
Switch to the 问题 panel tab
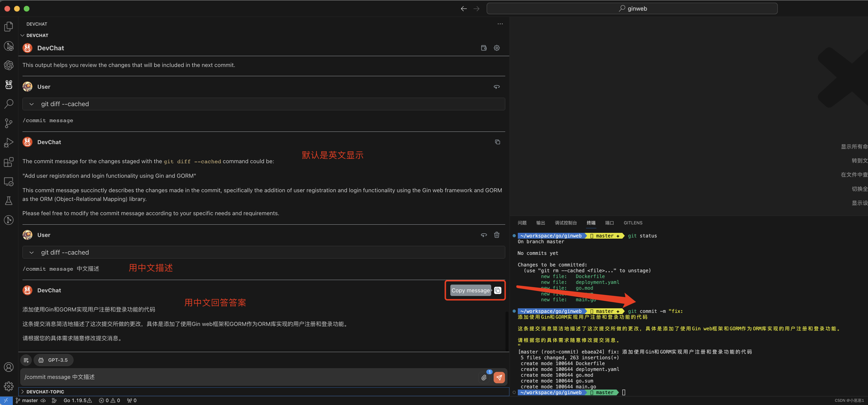point(522,223)
